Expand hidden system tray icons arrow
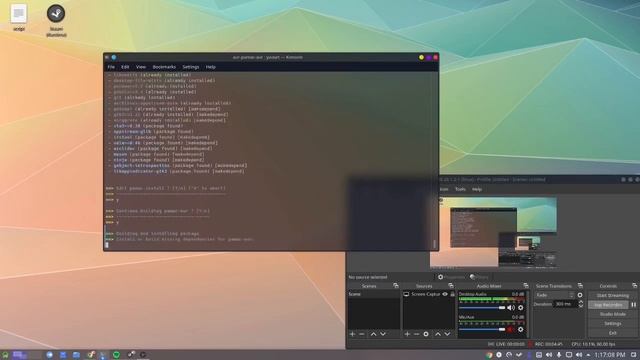The height and width of the screenshot is (360, 640). (588, 355)
